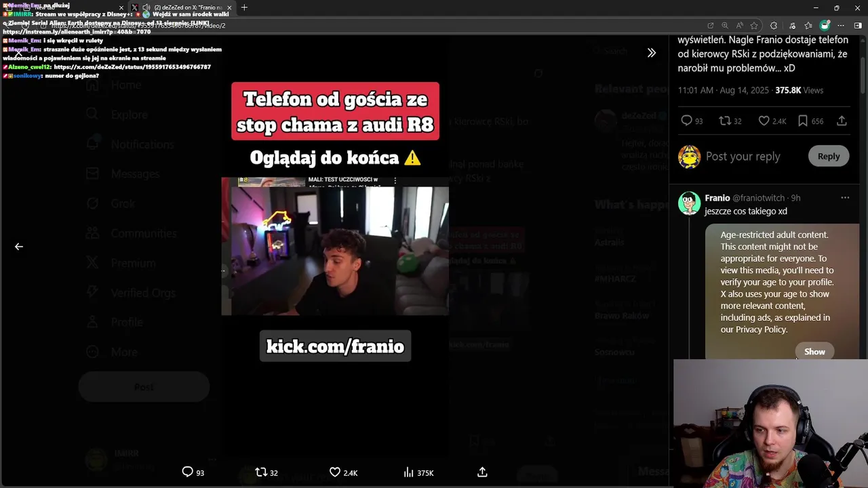The height and width of the screenshot is (488, 868).
Task: Share the post from the stats row
Action: pyautogui.click(x=842, y=121)
